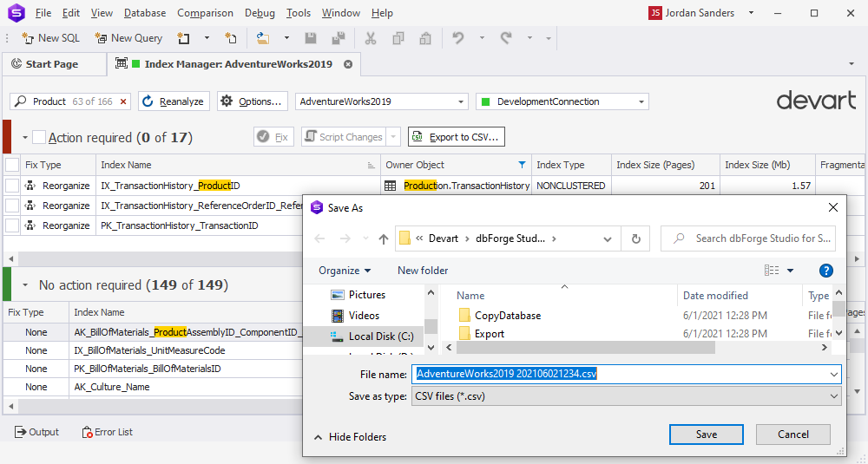Open Help in Save As dialog
Image resolution: width=868 pixels, height=464 pixels.
pos(826,271)
